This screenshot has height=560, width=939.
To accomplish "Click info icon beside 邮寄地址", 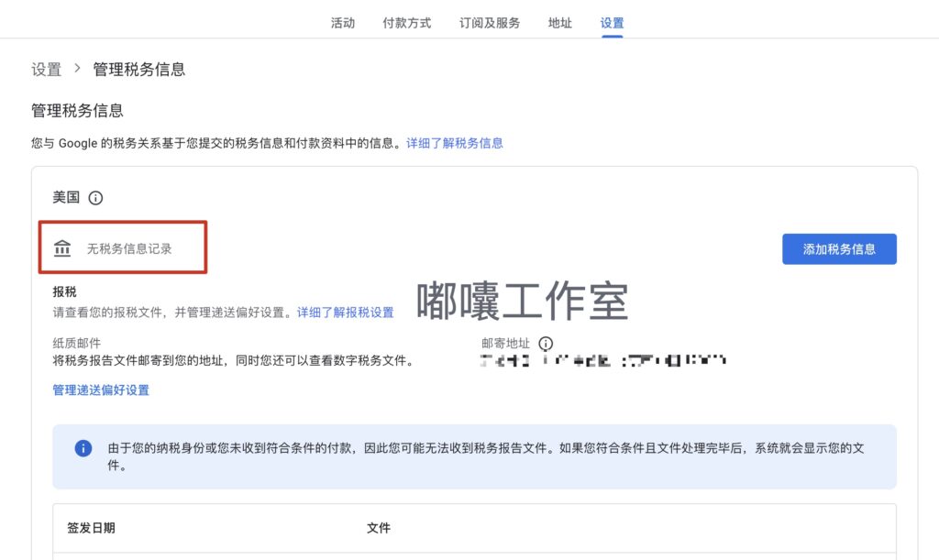I will [546, 344].
